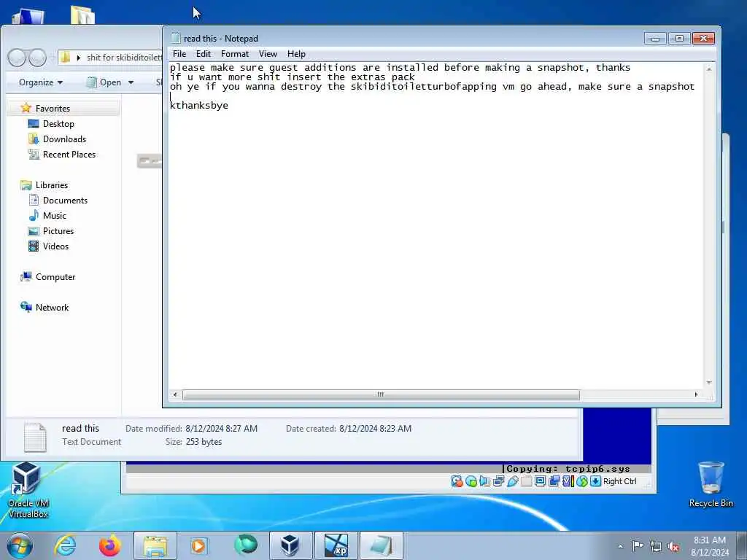Viewport: 747px width, 560px height.
Task: Click the Notepad horizontal scrollbar left arrow
Action: 175,394
